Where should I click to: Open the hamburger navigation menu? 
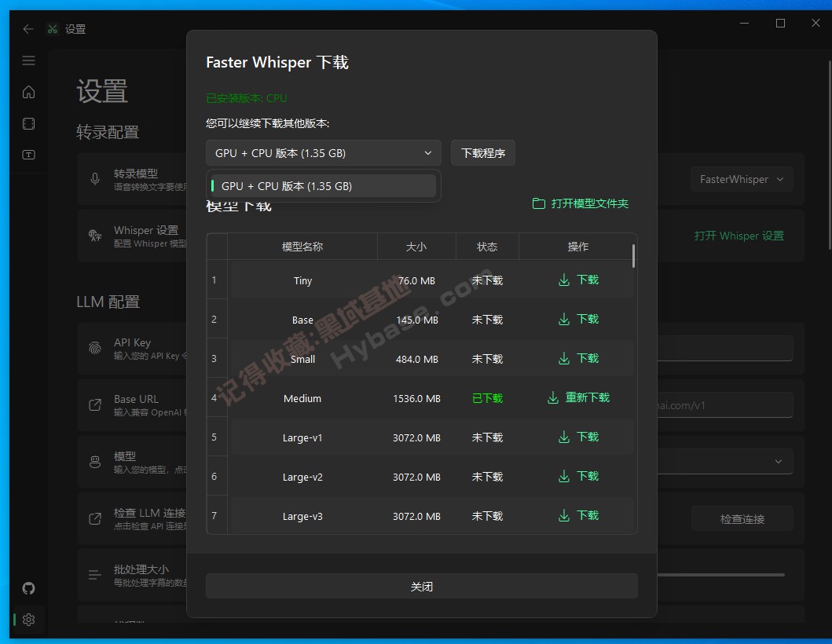28,60
